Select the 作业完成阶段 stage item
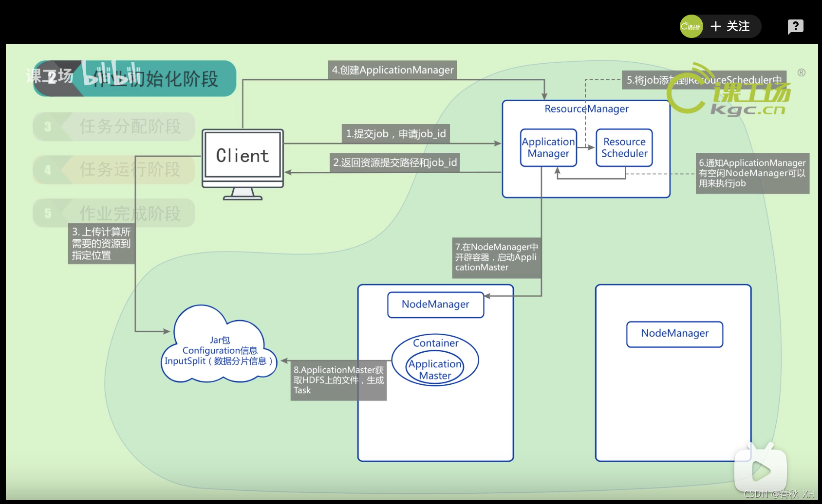 point(114,213)
